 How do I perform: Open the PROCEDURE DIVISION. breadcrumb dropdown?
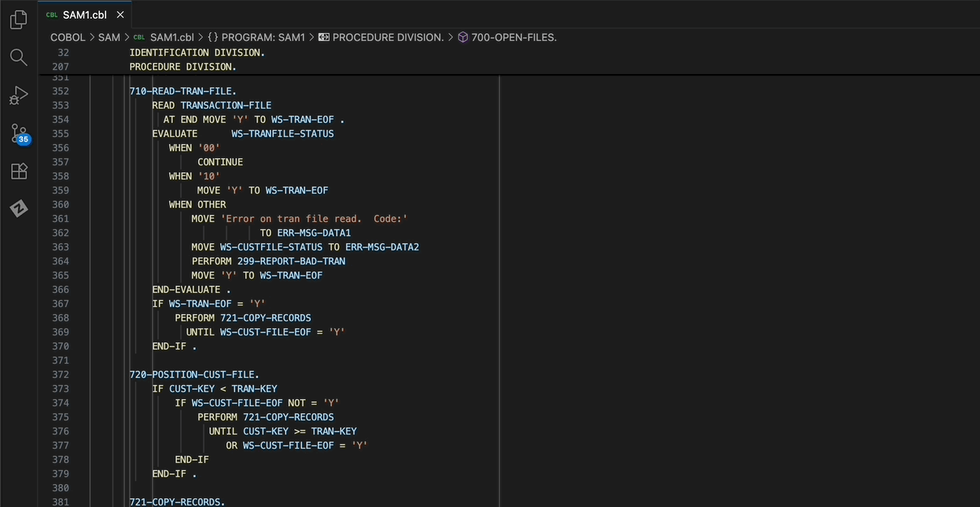[x=388, y=37]
